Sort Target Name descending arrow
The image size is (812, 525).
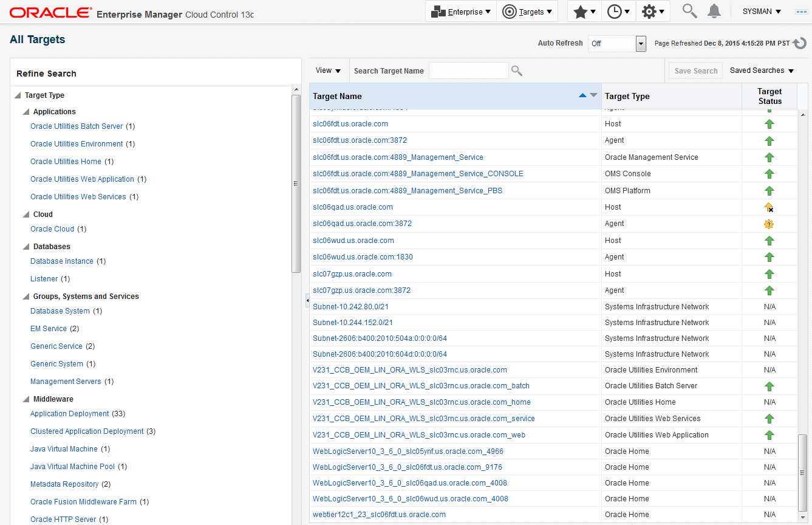click(593, 95)
